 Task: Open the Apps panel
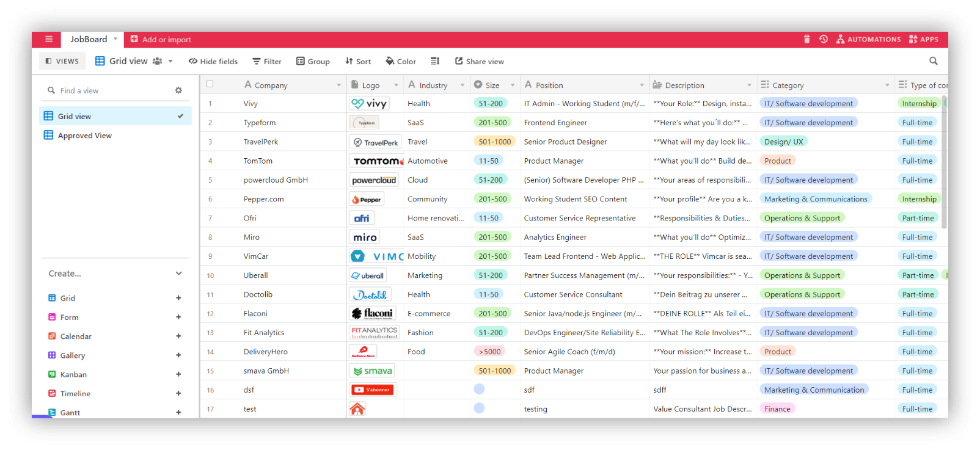[924, 39]
